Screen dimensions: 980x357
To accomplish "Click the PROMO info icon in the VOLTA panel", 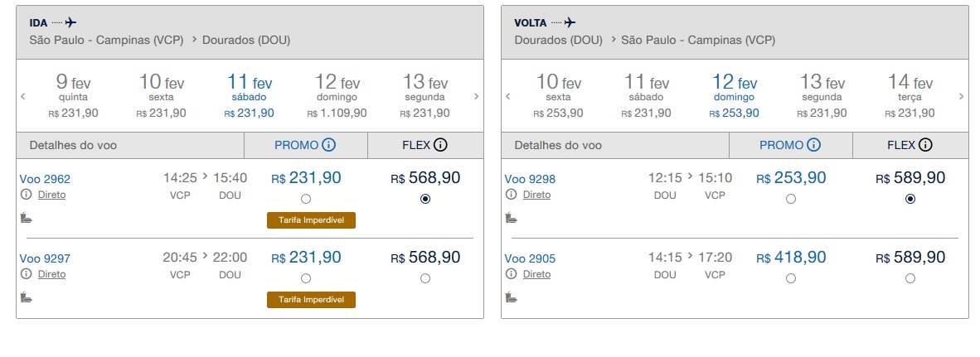I will tap(813, 145).
